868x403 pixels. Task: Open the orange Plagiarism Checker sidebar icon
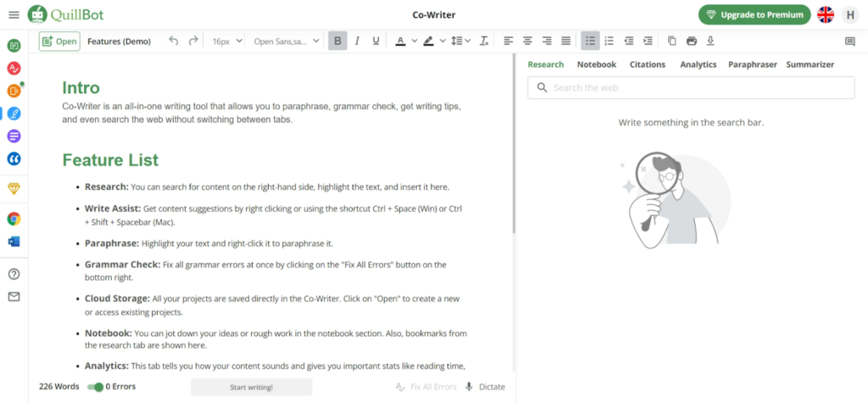coord(14,91)
